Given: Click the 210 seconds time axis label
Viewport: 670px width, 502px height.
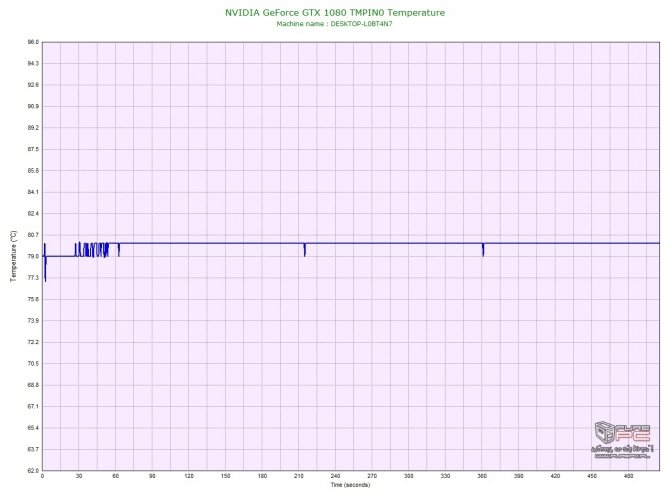Looking at the screenshot, I should 299,476.
